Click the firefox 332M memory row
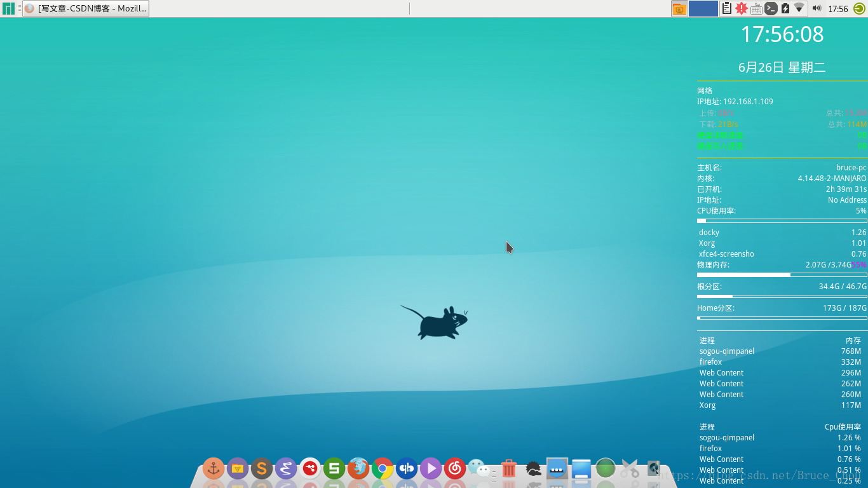Viewport: 868px width, 488px height. point(780,362)
